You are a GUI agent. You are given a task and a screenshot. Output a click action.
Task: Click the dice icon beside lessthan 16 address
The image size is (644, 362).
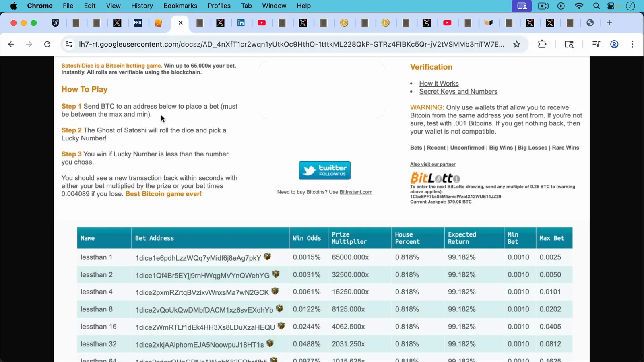coord(281,326)
